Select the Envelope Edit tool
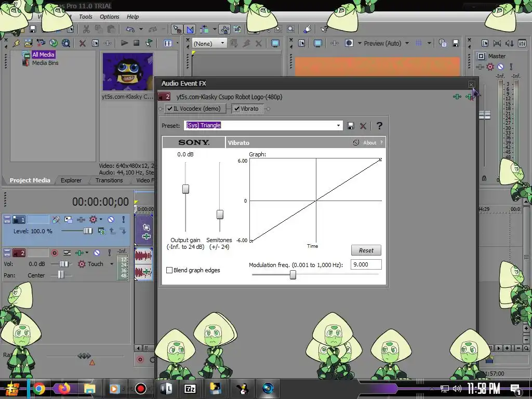Image resolution: width=532 pixels, height=399 pixels. tap(190, 29)
